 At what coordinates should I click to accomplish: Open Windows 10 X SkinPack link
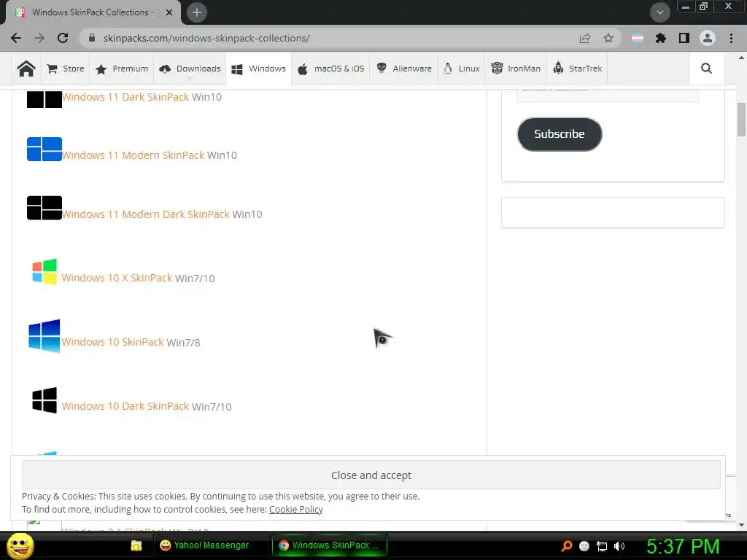click(117, 278)
